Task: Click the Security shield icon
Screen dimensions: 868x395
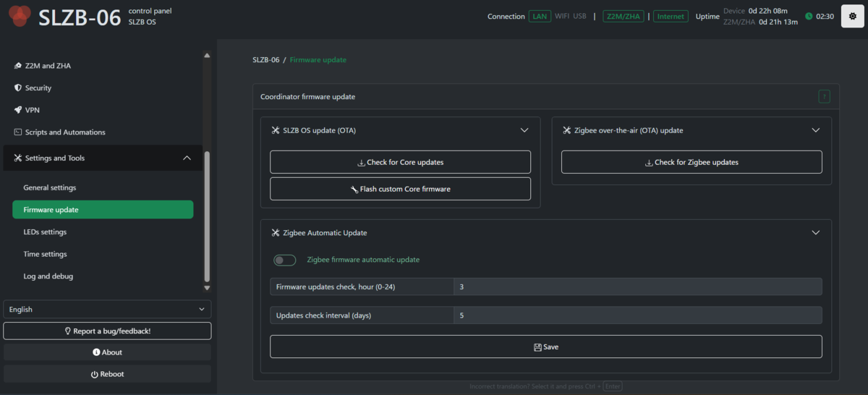Action: coord(18,88)
